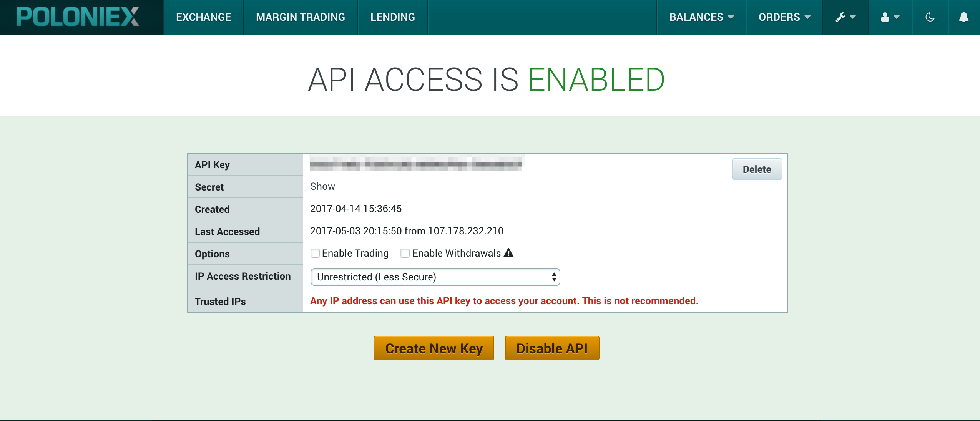The width and height of the screenshot is (980, 421).
Task: Toggle night mode with the moon icon
Action: [x=930, y=17]
